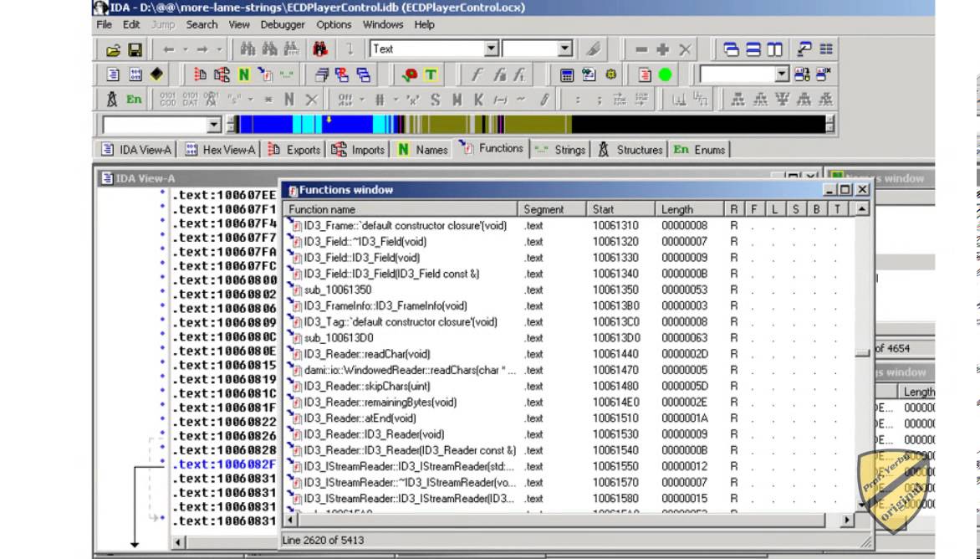
Task: Click the green N names toolbar icon
Action: [244, 75]
